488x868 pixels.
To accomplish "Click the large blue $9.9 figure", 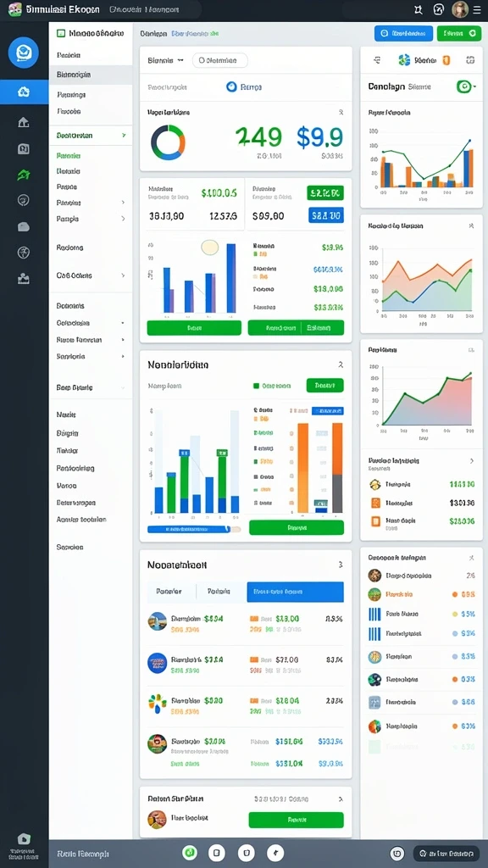I will [x=319, y=136].
